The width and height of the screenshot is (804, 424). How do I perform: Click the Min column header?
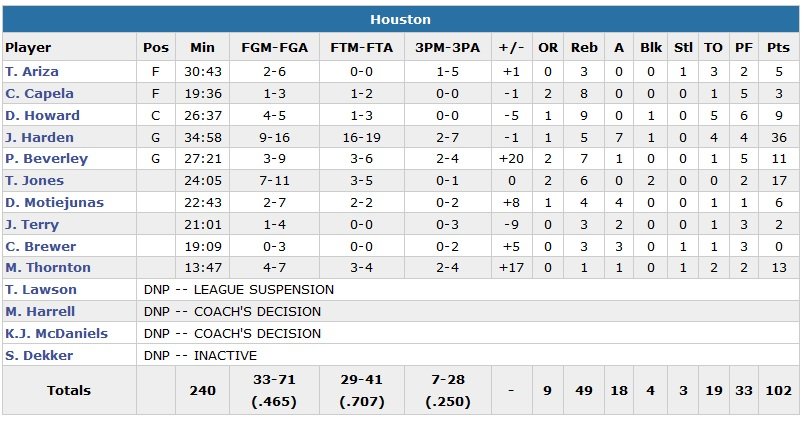(202, 47)
